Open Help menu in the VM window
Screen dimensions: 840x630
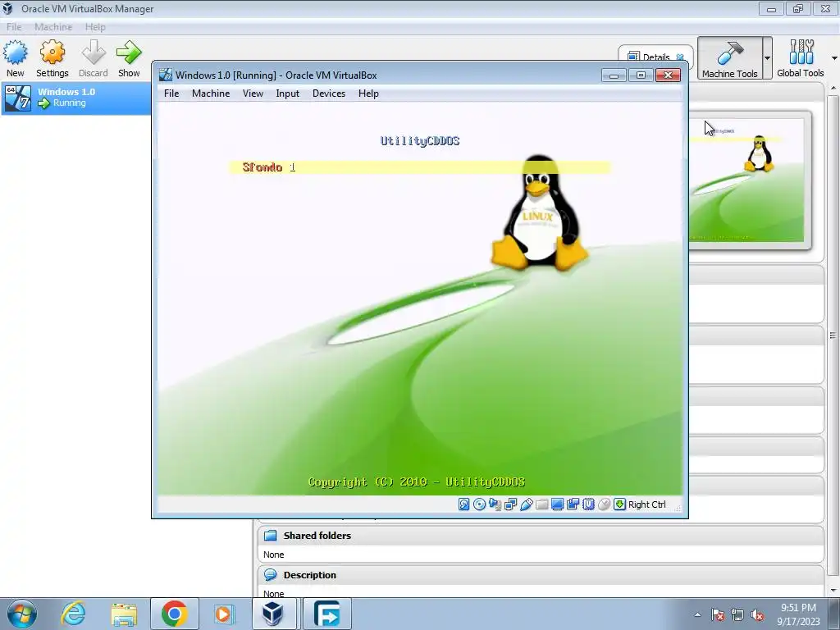[x=368, y=94]
